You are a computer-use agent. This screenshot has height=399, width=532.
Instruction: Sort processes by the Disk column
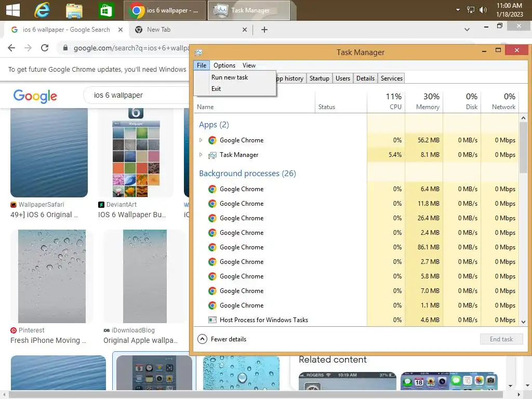(462, 102)
